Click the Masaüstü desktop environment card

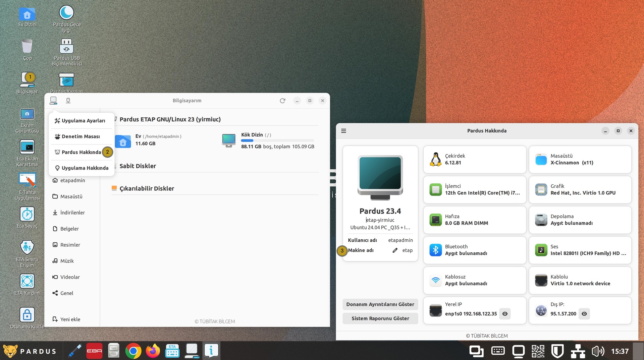click(x=580, y=160)
